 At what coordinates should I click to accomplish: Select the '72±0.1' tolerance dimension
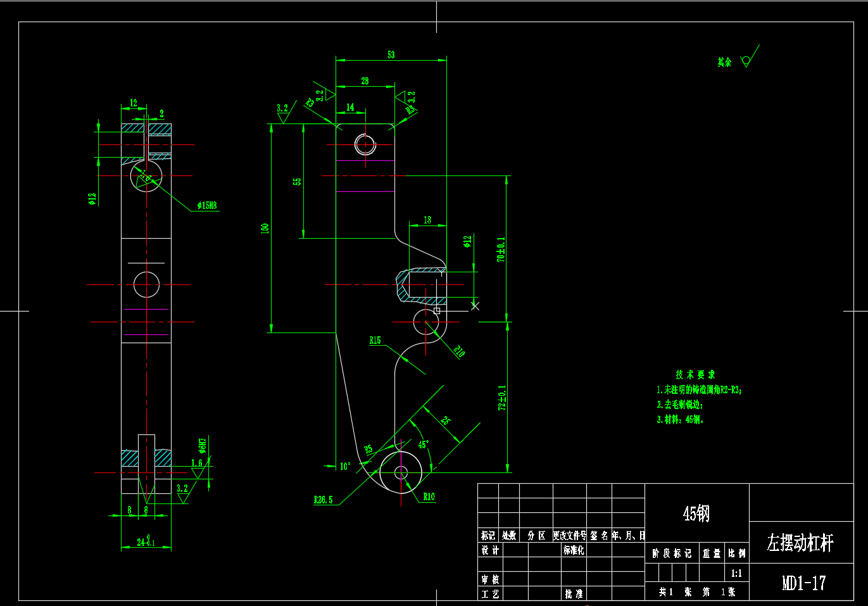click(x=502, y=398)
